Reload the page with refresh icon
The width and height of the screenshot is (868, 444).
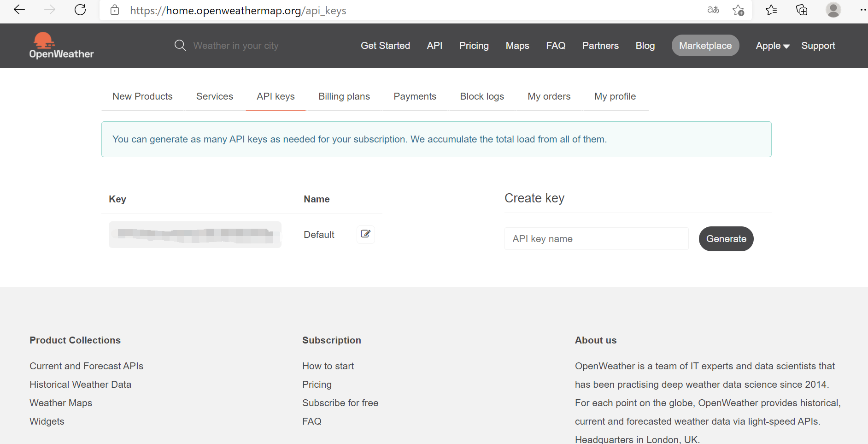click(x=80, y=10)
